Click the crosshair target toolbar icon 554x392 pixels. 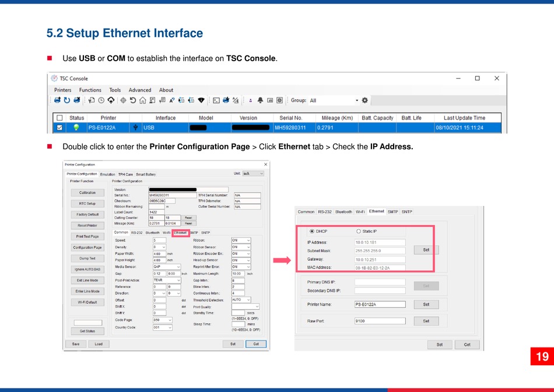click(x=123, y=100)
